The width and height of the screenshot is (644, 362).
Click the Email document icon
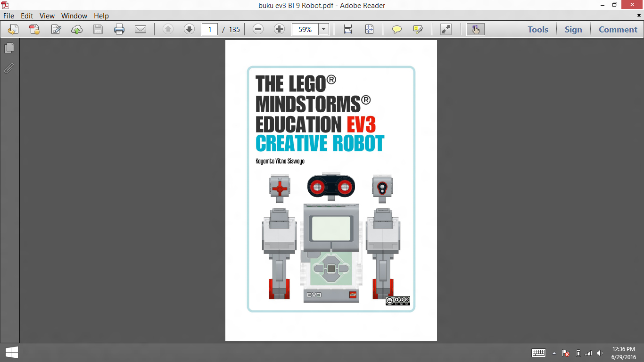click(141, 29)
